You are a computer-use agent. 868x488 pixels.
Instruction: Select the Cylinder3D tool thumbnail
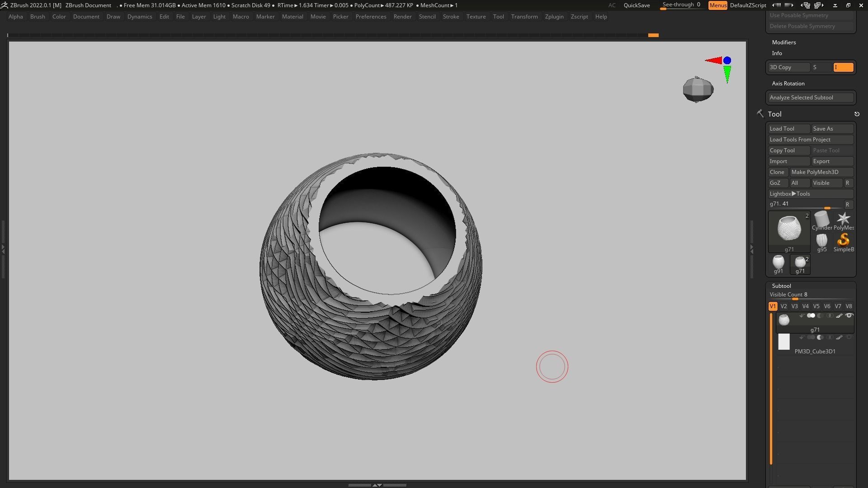[x=821, y=220]
